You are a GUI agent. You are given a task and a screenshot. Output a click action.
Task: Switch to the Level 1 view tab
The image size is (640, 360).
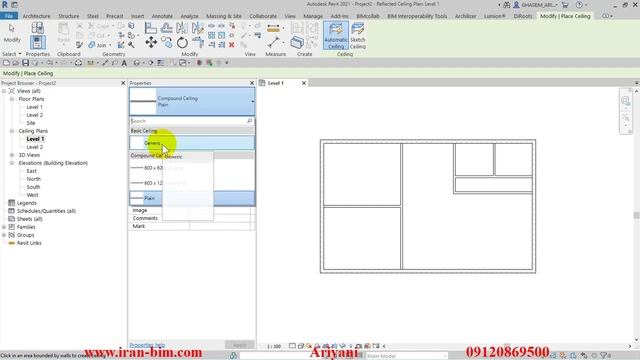point(276,83)
